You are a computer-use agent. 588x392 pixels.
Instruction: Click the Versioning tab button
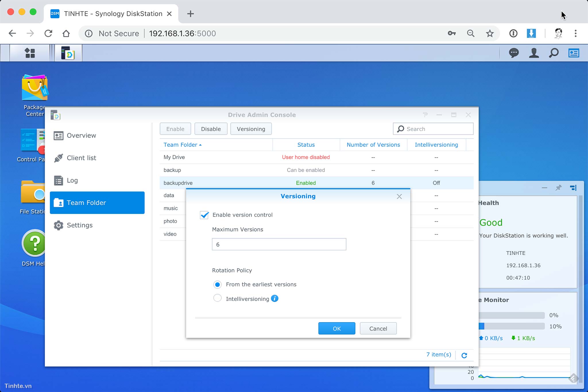tap(250, 129)
